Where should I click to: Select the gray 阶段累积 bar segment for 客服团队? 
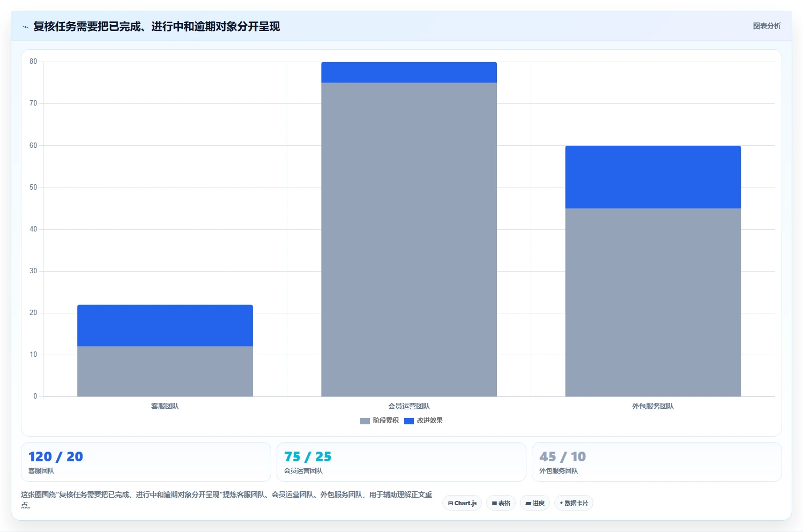(x=165, y=371)
